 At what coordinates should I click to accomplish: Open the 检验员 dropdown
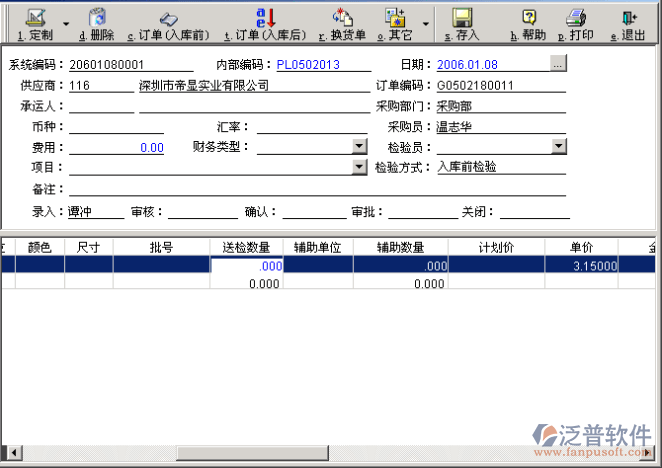tap(559, 147)
